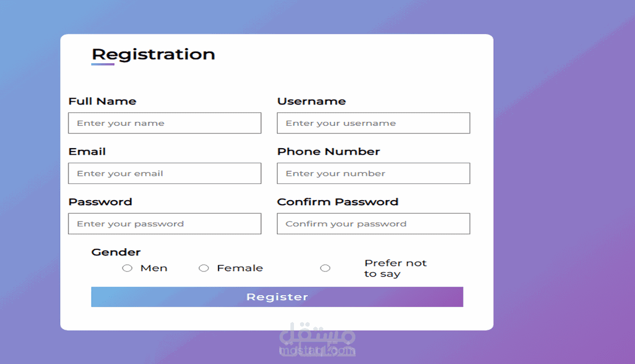This screenshot has width=635, height=364.
Task: Click the Gender section label
Action: pyautogui.click(x=116, y=252)
